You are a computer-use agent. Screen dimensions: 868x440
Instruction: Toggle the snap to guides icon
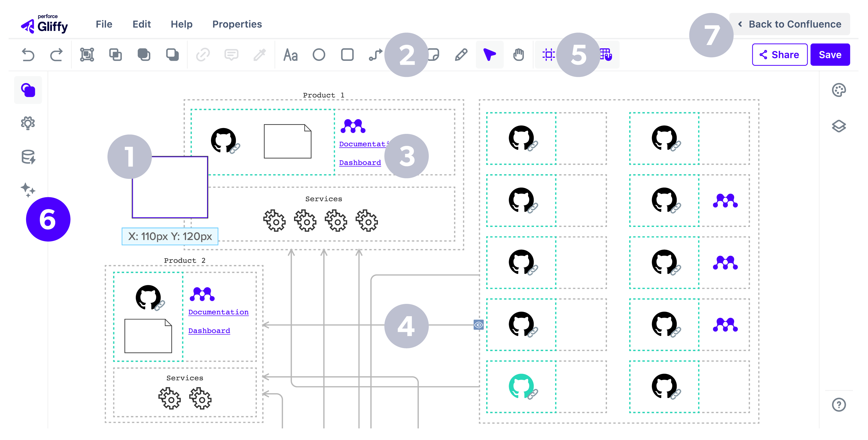549,55
